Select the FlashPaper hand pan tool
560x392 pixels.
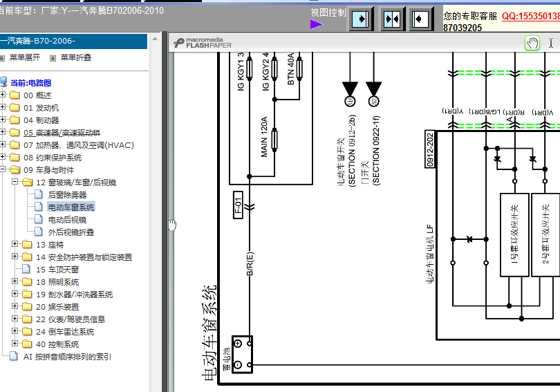coord(532,43)
